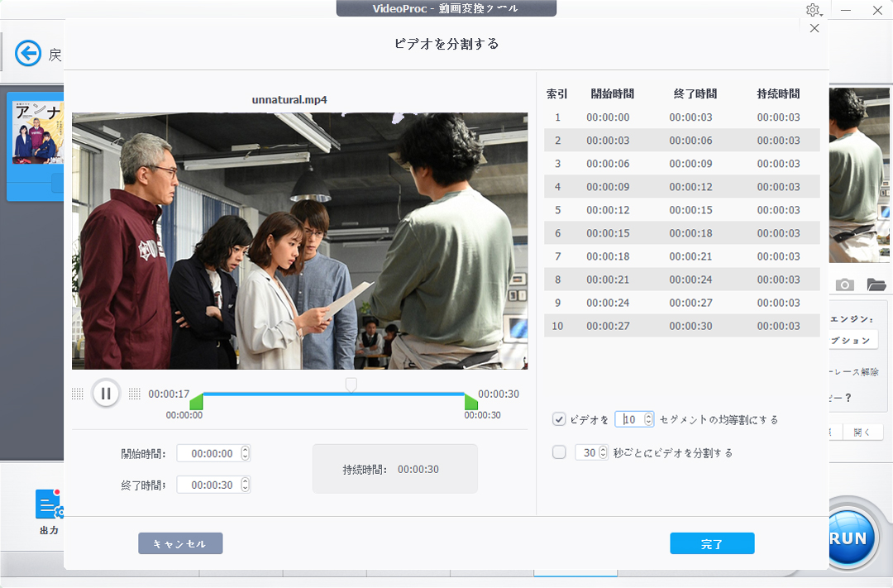Viewport: 893px width, 588px height.
Task: Click the dotted grip left of pause
Action: click(78, 394)
